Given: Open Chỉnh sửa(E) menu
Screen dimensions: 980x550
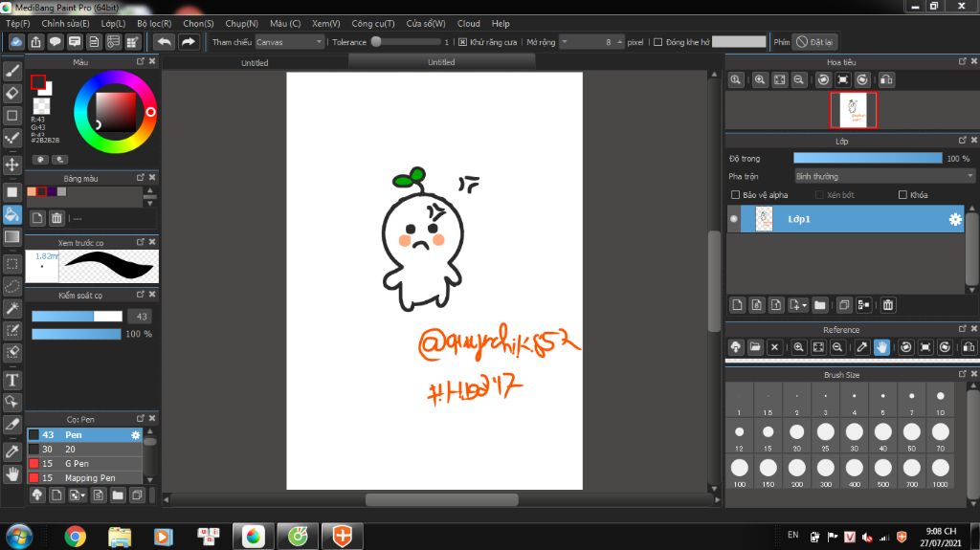Looking at the screenshot, I should point(65,23).
